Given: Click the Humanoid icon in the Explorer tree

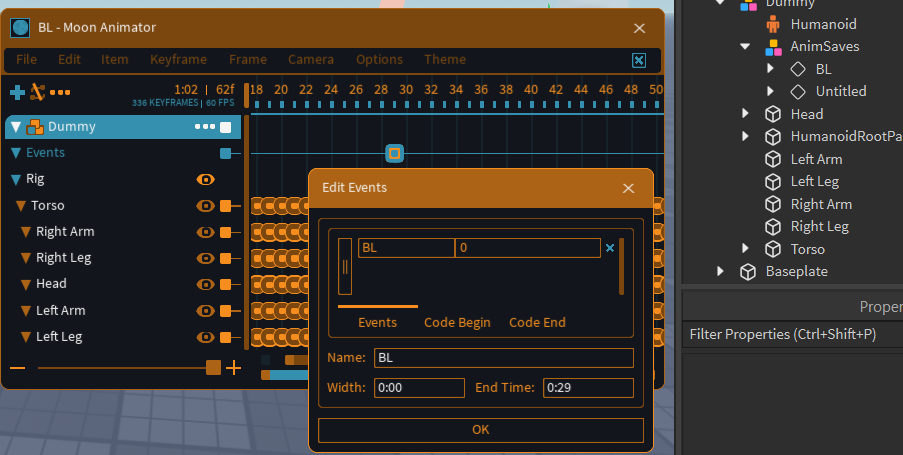Looking at the screenshot, I should pos(773,24).
